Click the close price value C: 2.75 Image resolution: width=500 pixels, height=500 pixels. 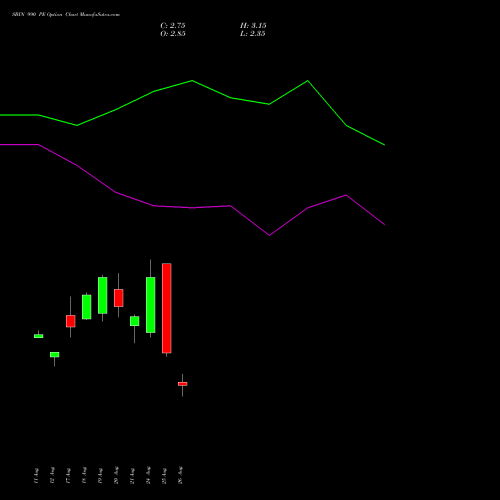click(x=173, y=26)
